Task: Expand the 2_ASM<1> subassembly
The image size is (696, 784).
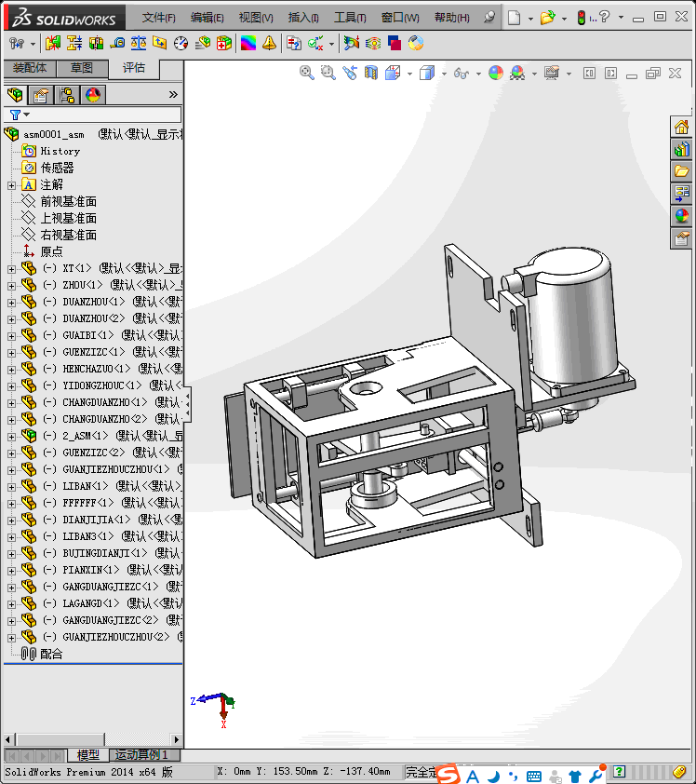Action: (x=11, y=437)
